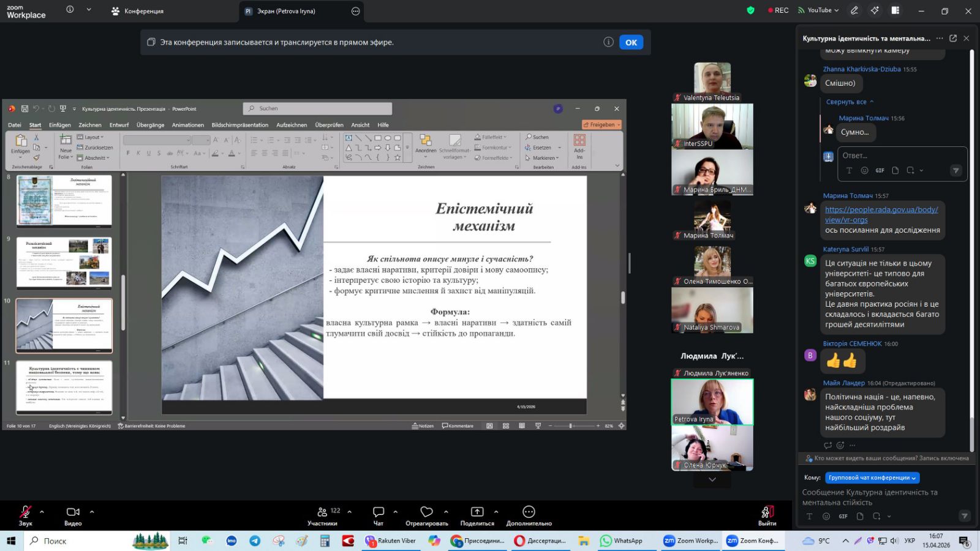This screenshot has width=980, height=551.
Task: Select the Экран (Petrova Iryna) tab
Action: pos(287,11)
